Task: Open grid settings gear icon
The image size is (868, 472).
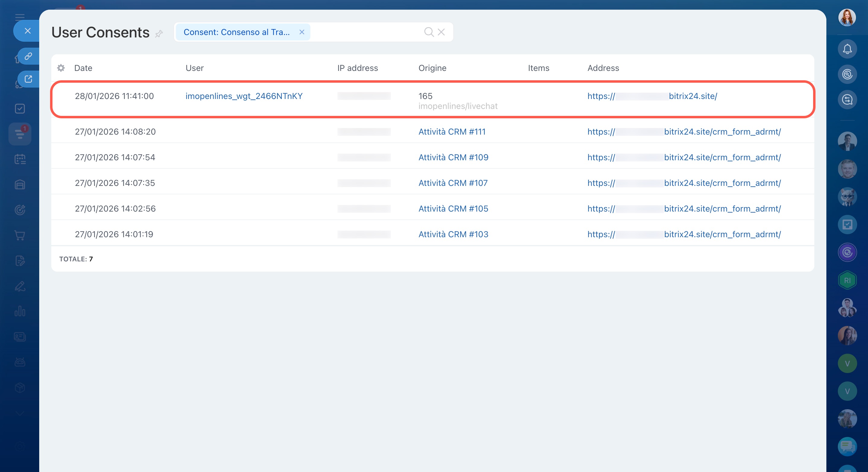Action: (61, 68)
